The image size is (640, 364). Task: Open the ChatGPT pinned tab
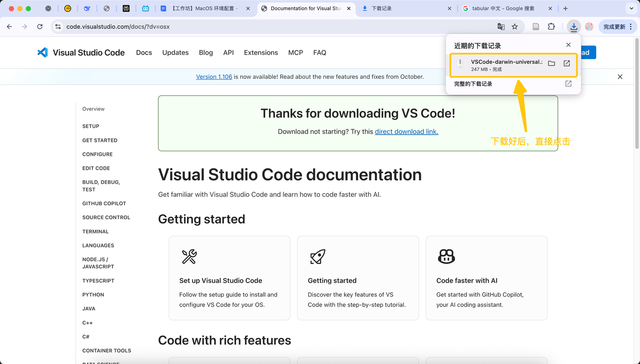(48, 8)
